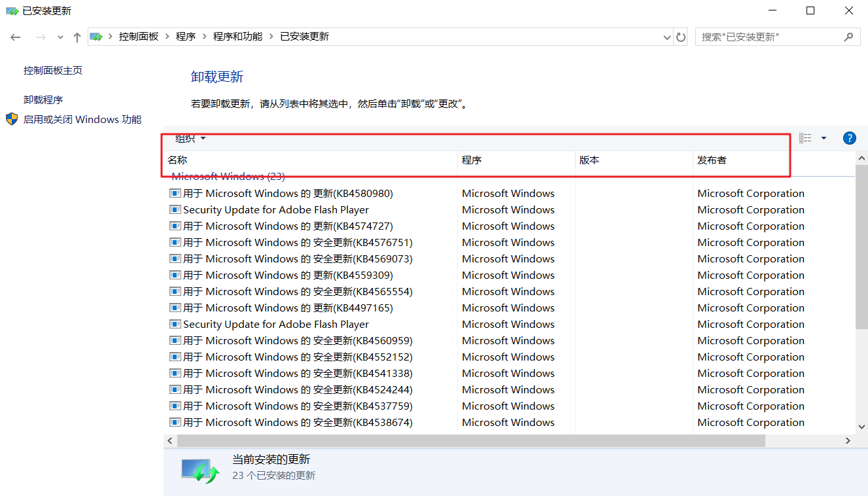Image resolution: width=868 pixels, height=496 pixels.
Task: Pick the icon next to security update KB4565554
Action: [x=175, y=292]
